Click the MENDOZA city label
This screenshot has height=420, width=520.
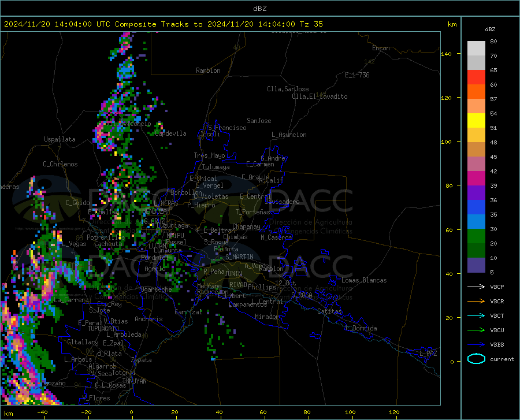(x=154, y=211)
